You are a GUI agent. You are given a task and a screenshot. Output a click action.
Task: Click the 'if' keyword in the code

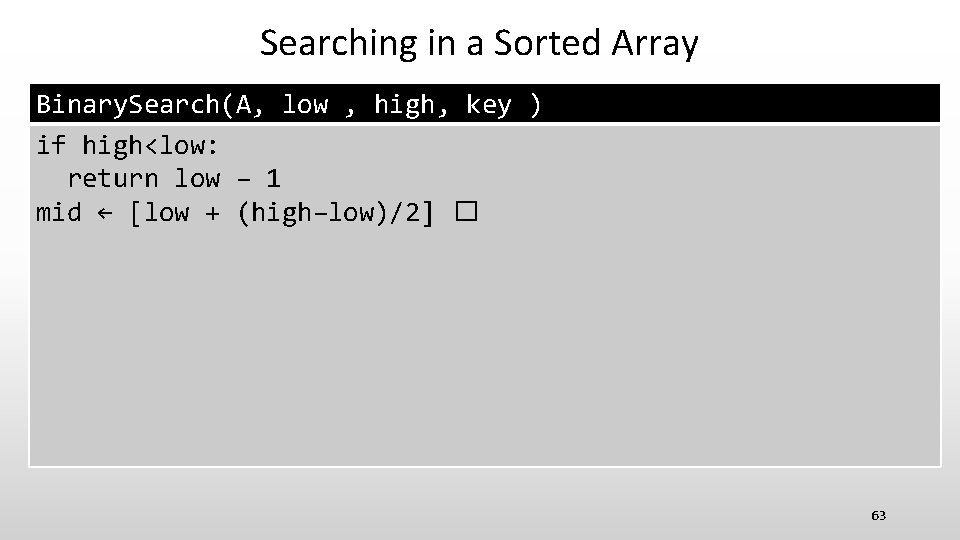click(50, 145)
